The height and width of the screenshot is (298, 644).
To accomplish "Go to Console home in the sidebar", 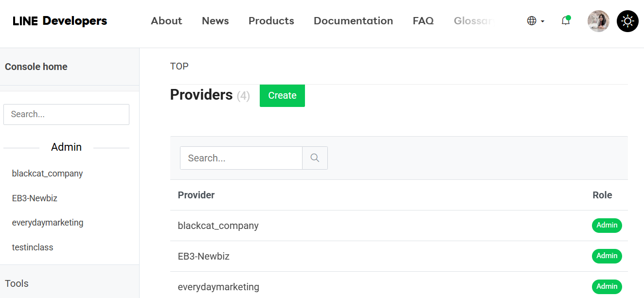I will 36,67.
